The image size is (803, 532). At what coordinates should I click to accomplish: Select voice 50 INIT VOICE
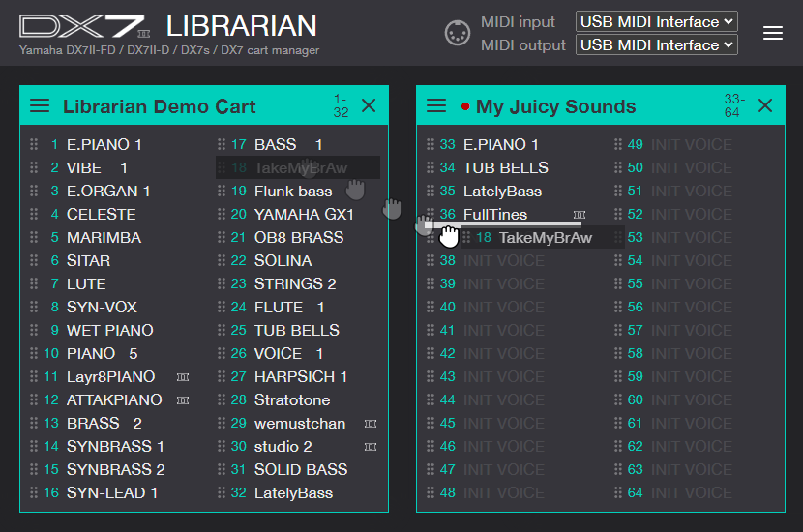692,167
